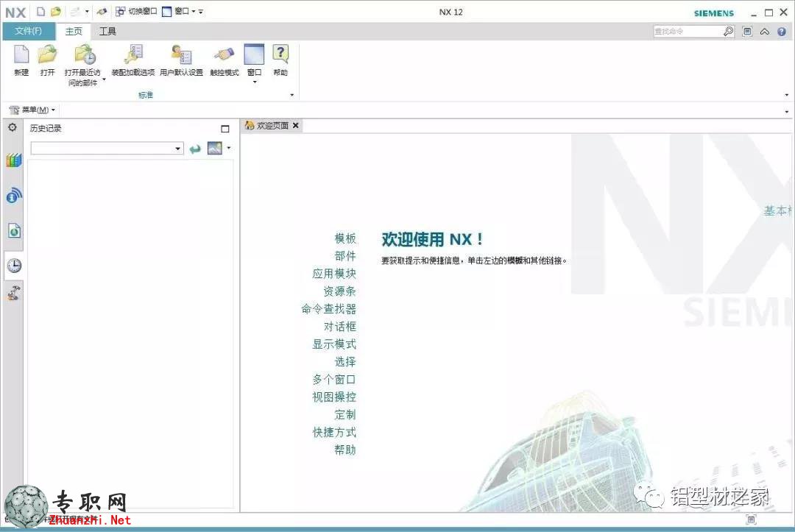This screenshot has height=532, width=795.
Task: Click the command finder search magnifier icon
Action: [x=728, y=32]
